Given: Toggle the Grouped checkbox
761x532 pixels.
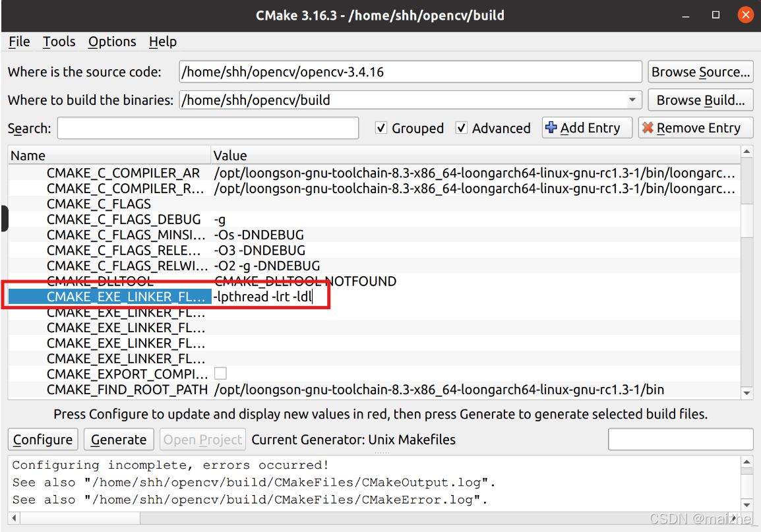Looking at the screenshot, I should pos(381,128).
